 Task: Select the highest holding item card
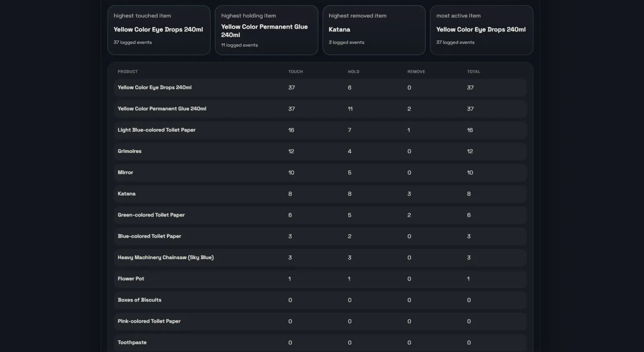point(266,30)
